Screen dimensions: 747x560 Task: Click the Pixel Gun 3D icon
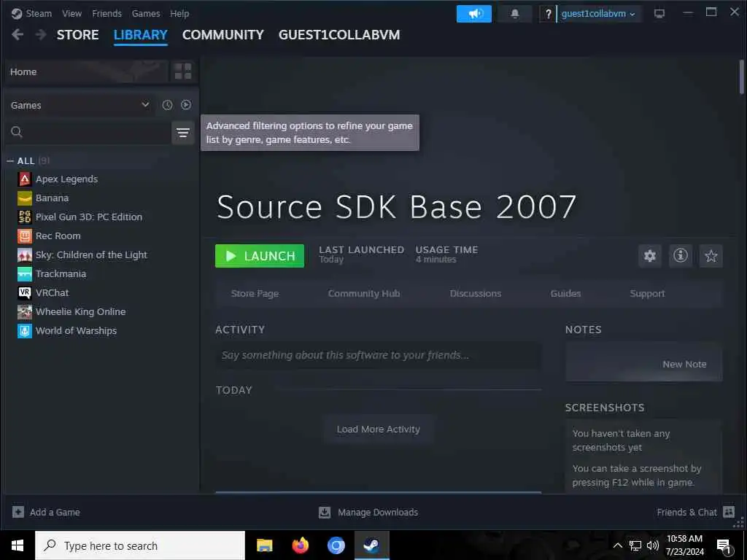pyautogui.click(x=25, y=217)
